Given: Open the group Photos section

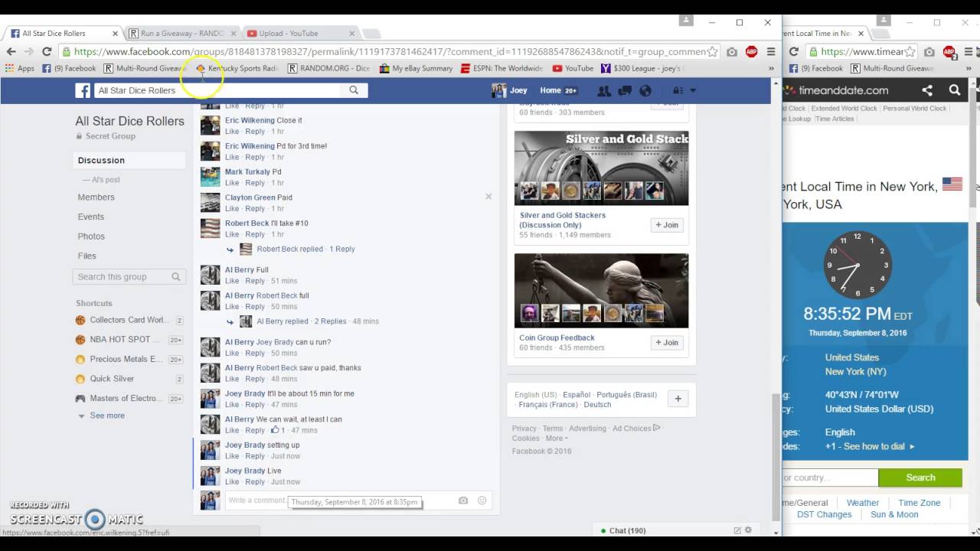Looking at the screenshot, I should [x=91, y=236].
